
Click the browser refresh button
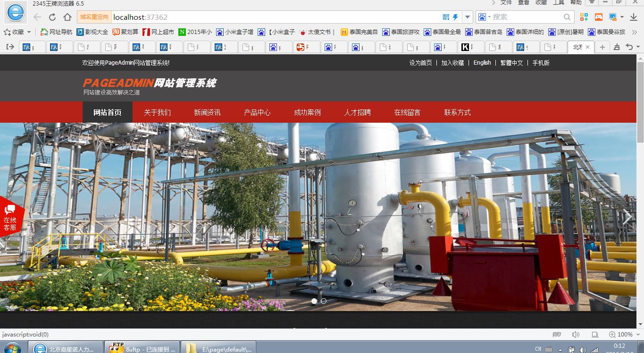click(x=52, y=17)
